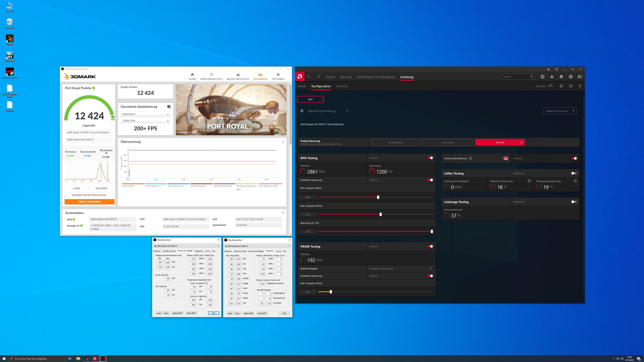The height and width of the screenshot is (362, 644).
Task: Disable the GPU-Tuning toggle
Action: [x=430, y=158]
